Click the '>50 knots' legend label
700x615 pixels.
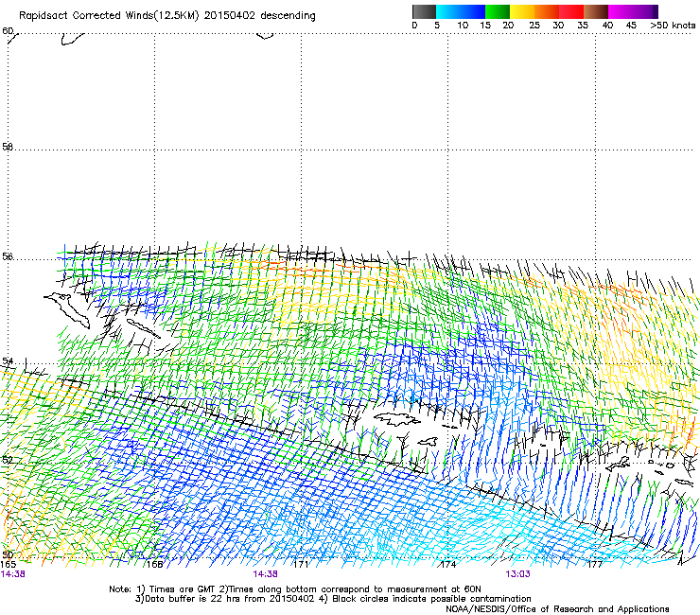point(673,26)
